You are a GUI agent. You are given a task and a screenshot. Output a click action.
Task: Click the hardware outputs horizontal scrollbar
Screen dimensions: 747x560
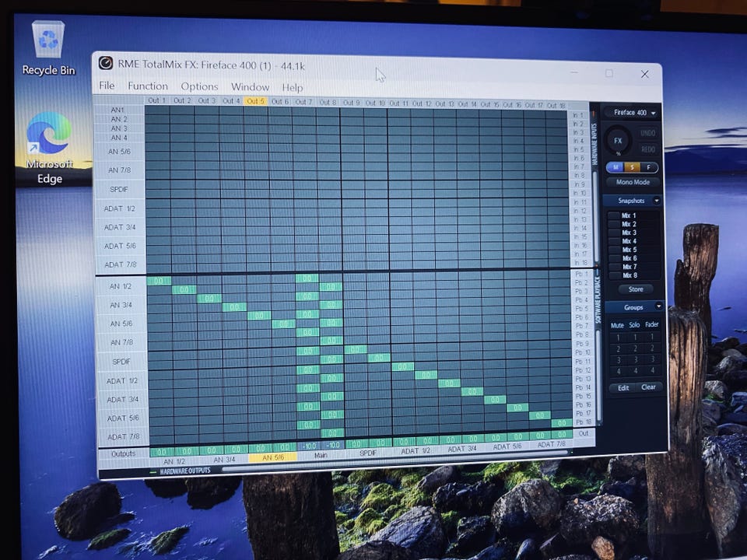(x=395, y=461)
